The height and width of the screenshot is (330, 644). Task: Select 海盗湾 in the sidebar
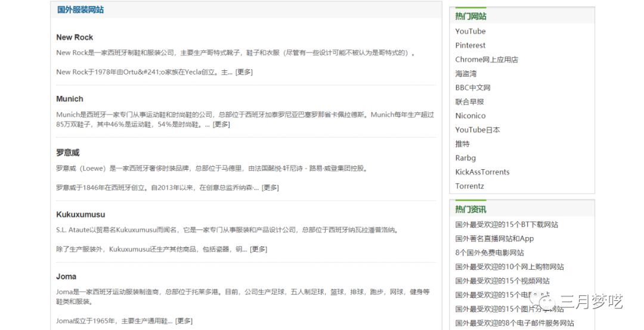coord(466,74)
